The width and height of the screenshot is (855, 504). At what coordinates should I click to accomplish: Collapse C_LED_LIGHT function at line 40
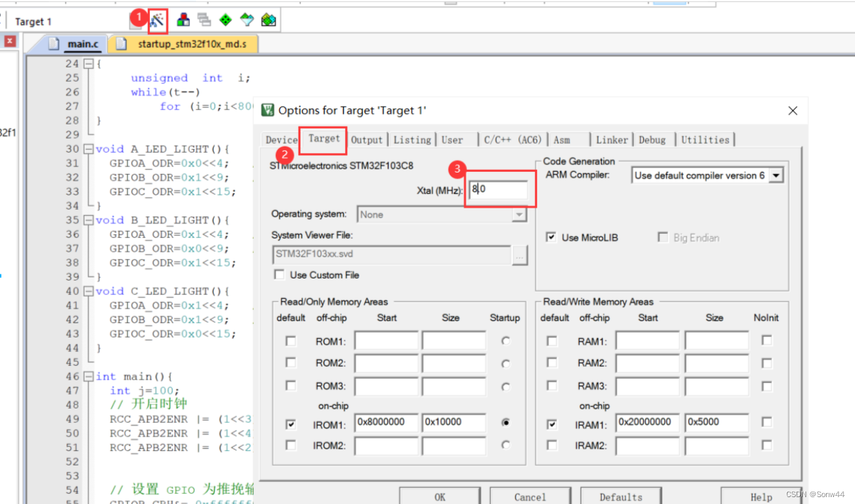(x=88, y=291)
